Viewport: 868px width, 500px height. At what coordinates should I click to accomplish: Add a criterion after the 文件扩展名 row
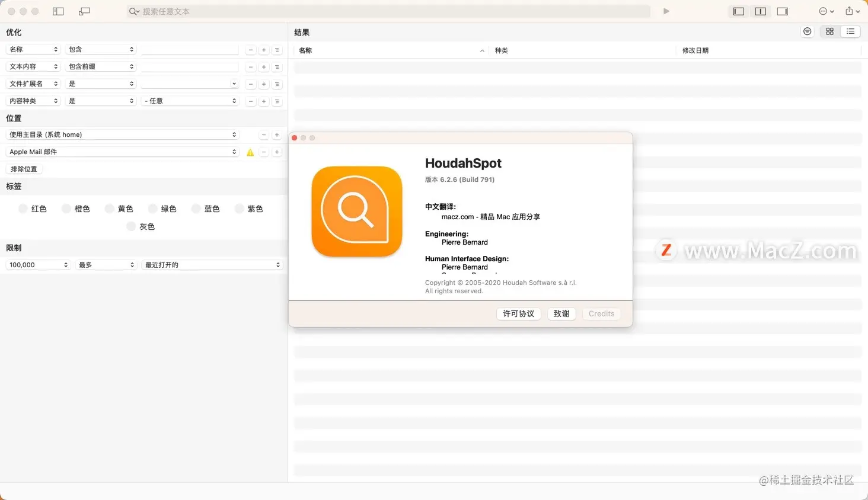tap(264, 84)
